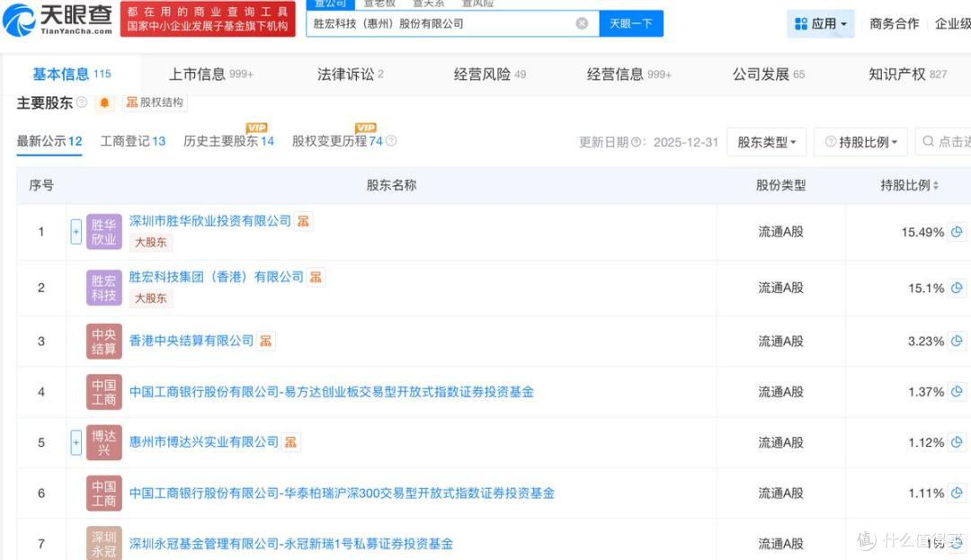Open the 应用 dropdown menu

click(821, 23)
